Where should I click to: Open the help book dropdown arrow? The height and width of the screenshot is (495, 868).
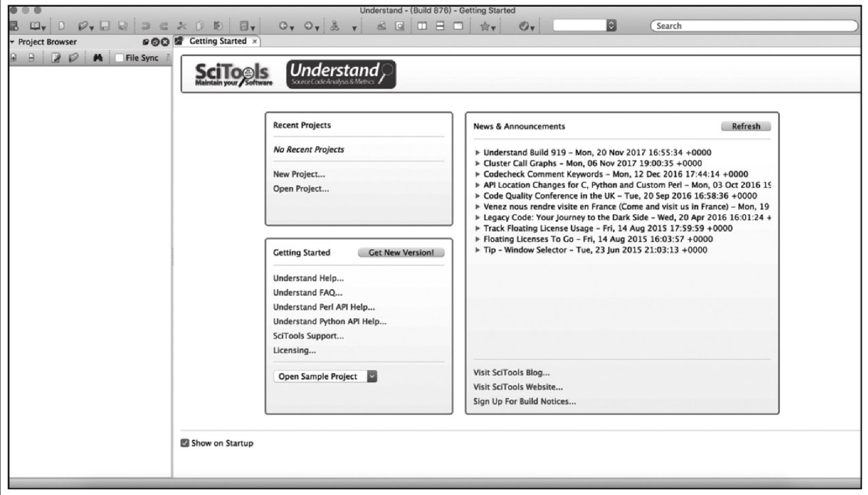pyautogui.click(x=44, y=29)
